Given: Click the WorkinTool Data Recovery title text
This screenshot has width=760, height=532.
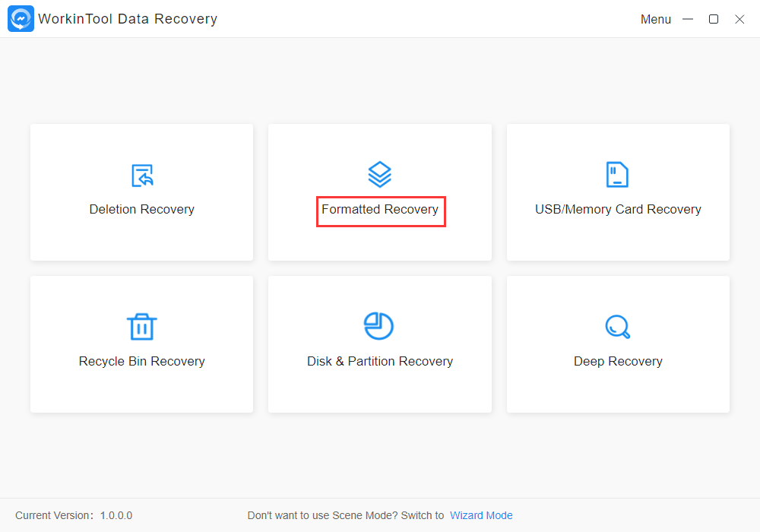Looking at the screenshot, I should pyautogui.click(x=128, y=19).
